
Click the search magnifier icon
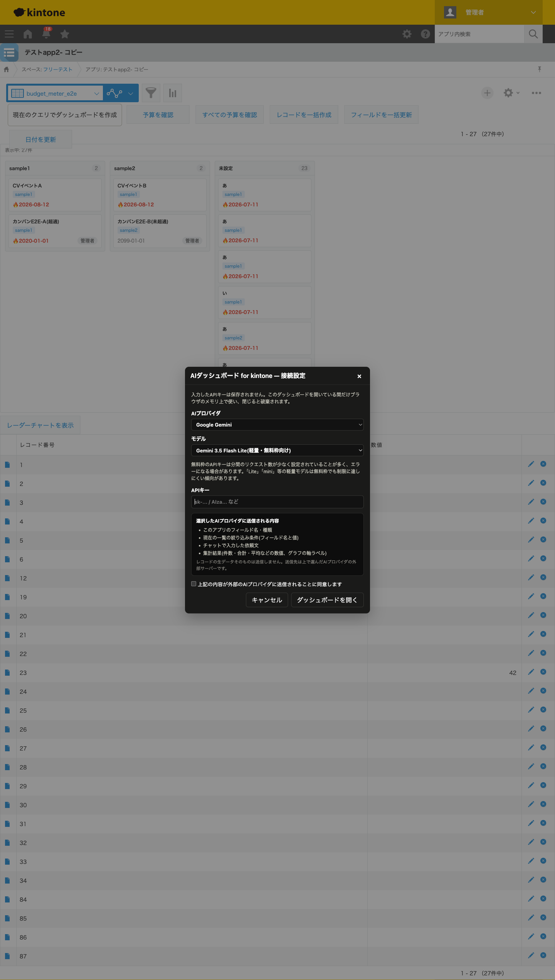[x=533, y=34]
